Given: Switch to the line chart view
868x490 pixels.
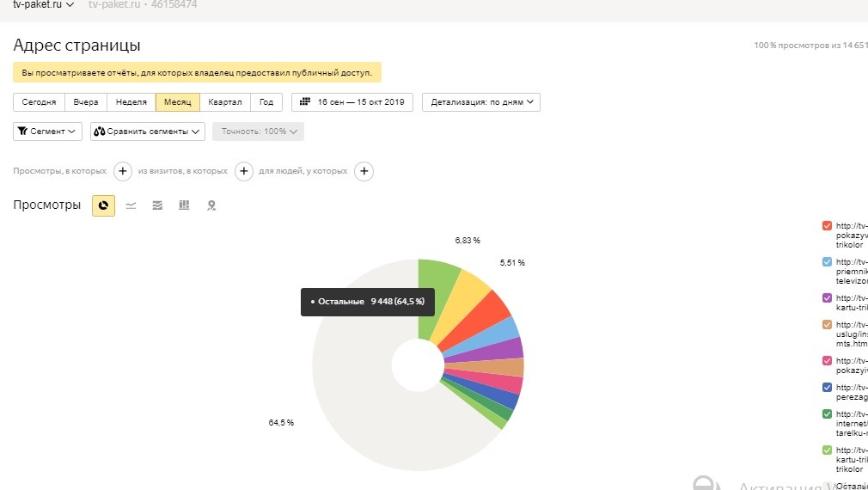Looking at the screenshot, I should tap(131, 205).
